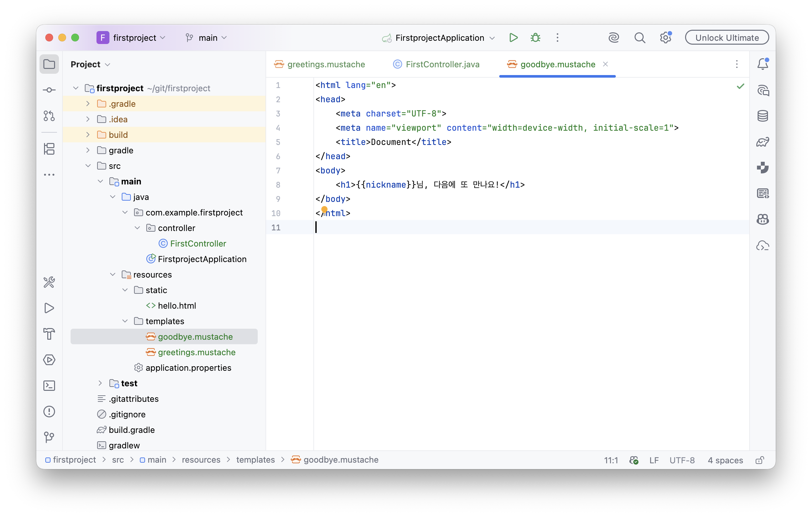
Task: Open the Database tool window
Action: [763, 116]
